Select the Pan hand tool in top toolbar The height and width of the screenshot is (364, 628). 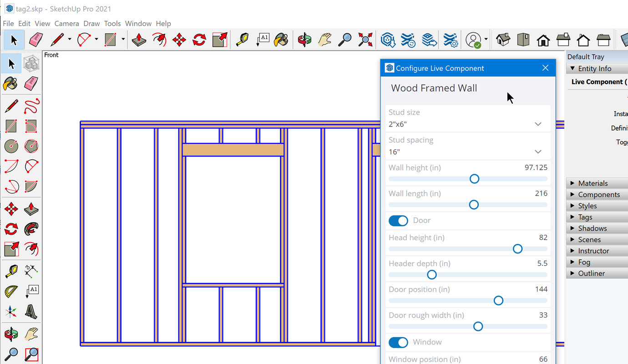(324, 40)
